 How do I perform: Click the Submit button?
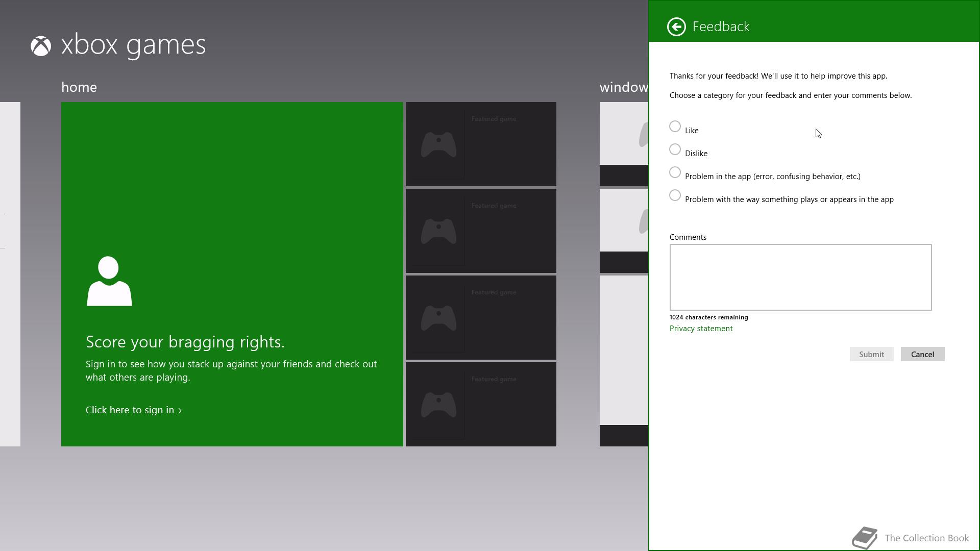coord(871,354)
